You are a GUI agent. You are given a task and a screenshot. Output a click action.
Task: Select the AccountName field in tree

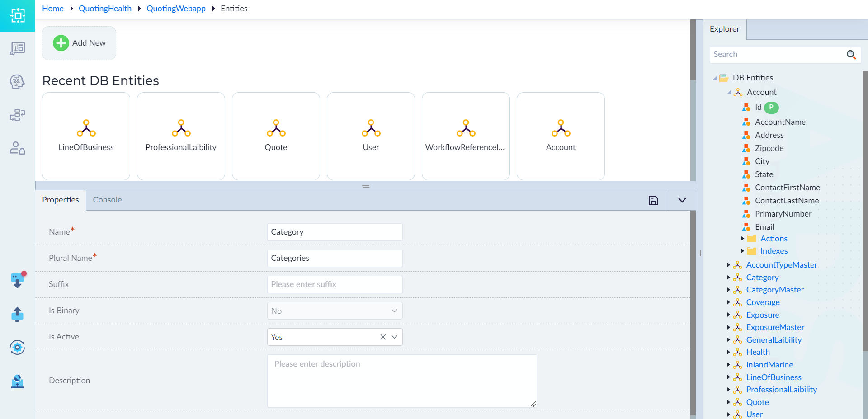(780, 122)
